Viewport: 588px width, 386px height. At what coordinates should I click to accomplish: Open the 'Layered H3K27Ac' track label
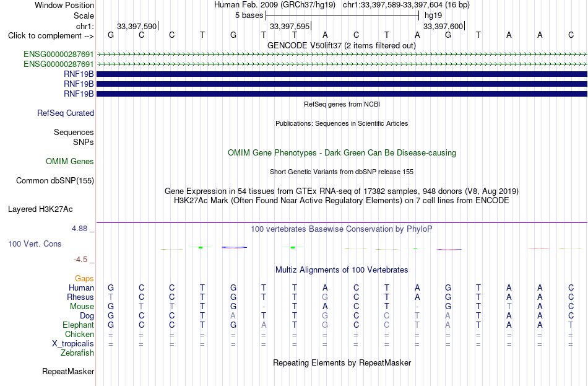(x=40, y=209)
